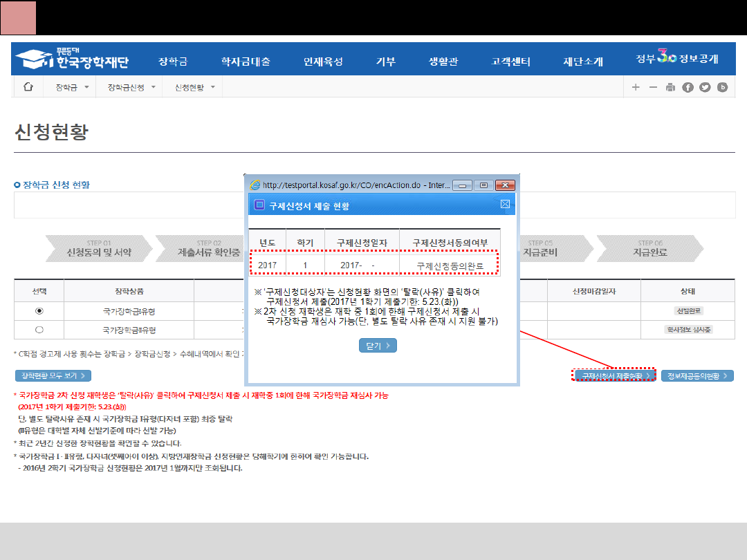The width and height of the screenshot is (747, 560).
Task: Share page via Twitter icon
Action: [x=705, y=87]
